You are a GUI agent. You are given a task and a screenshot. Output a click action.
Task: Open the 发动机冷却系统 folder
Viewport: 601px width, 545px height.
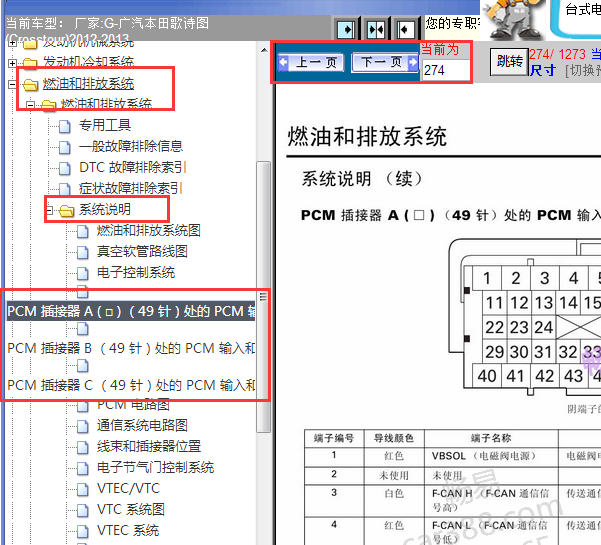pyautogui.click(x=88, y=62)
